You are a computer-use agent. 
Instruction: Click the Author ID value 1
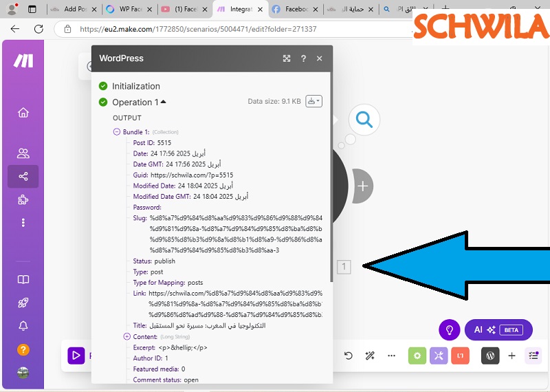click(166, 358)
